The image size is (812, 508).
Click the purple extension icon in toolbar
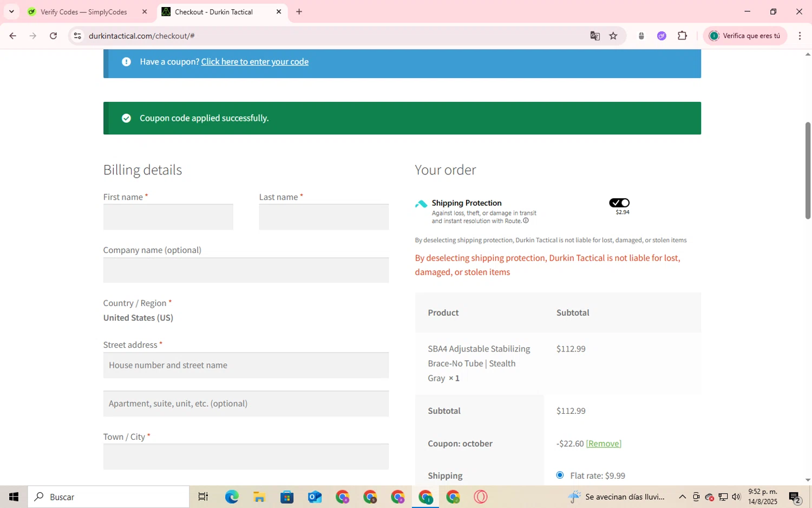point(662,36)
